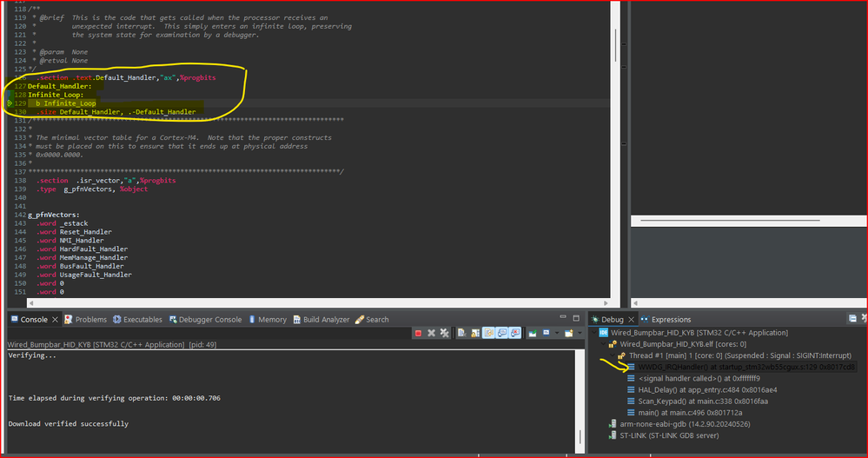The width and height of the screenshot is (868, 458).
Task: Remove launch with the gray X icon
Action: click(431, 333)
